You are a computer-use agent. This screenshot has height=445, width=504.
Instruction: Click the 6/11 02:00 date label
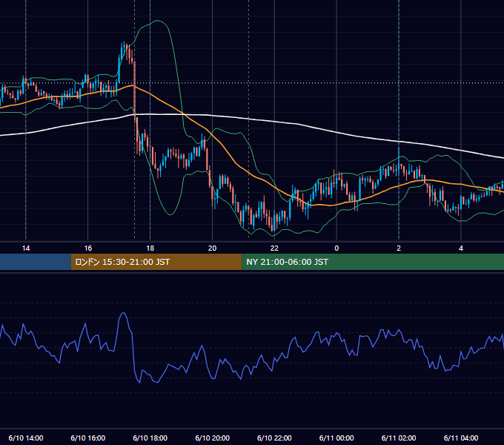(x=399, y=438)
